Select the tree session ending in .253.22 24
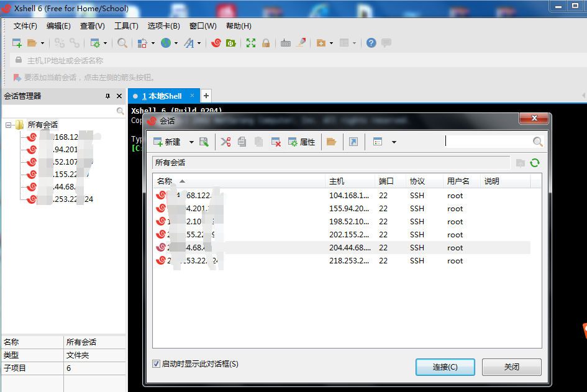This screenshot has width=587, height=392. point(60,199)
